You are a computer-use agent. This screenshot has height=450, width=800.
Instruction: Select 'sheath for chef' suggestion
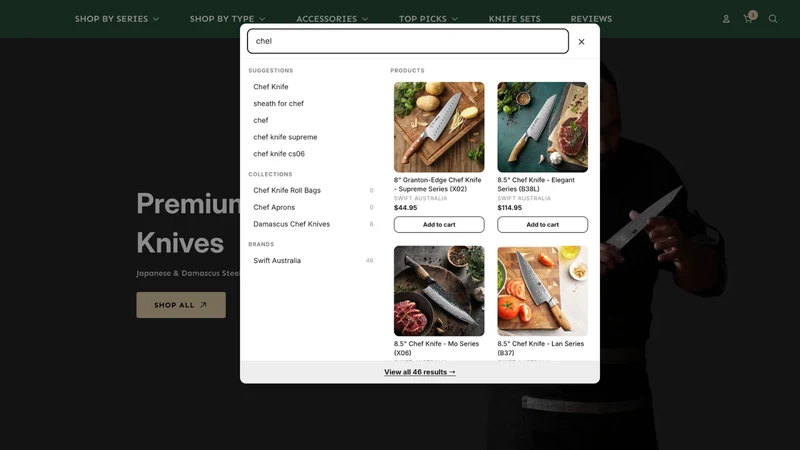click(x=278, y=104)
